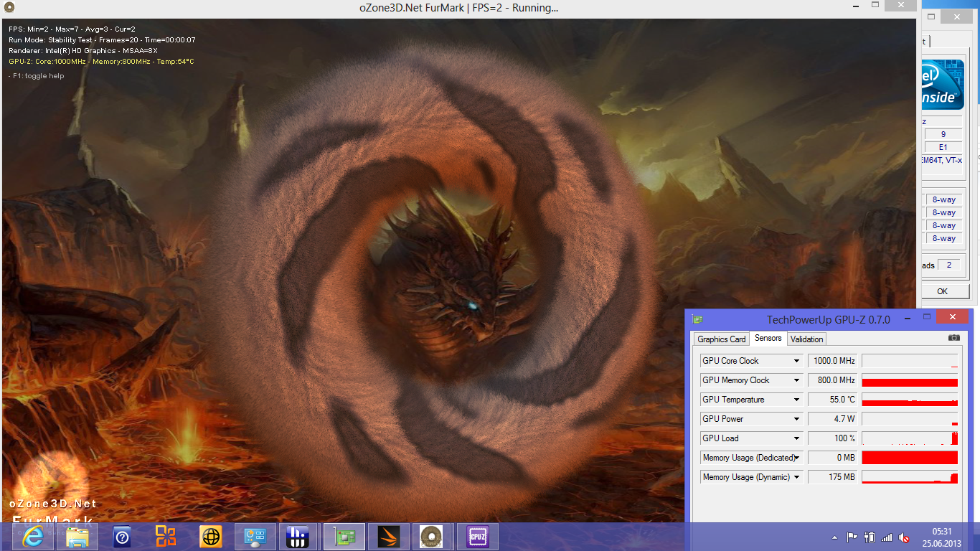
Task: Open the 3DMark icon on the taskbar
Action: [389, 536]
